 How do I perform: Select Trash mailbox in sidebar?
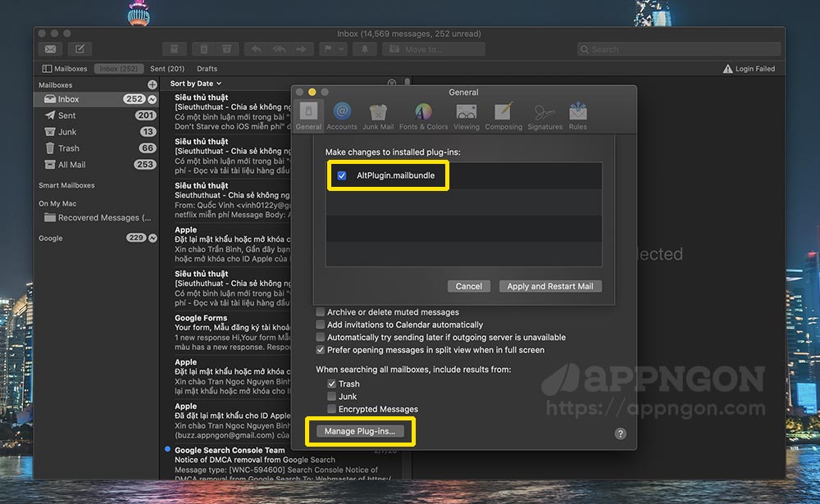point(96,148)
